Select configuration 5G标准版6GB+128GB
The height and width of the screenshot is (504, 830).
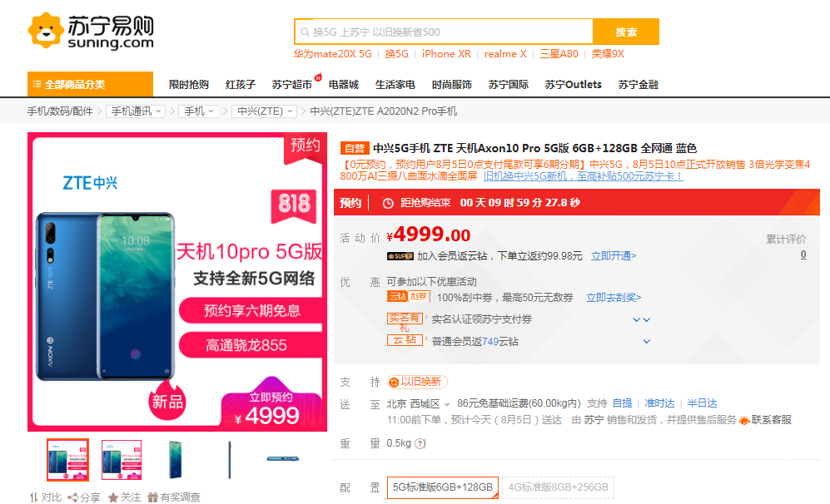tap(443, 487)
